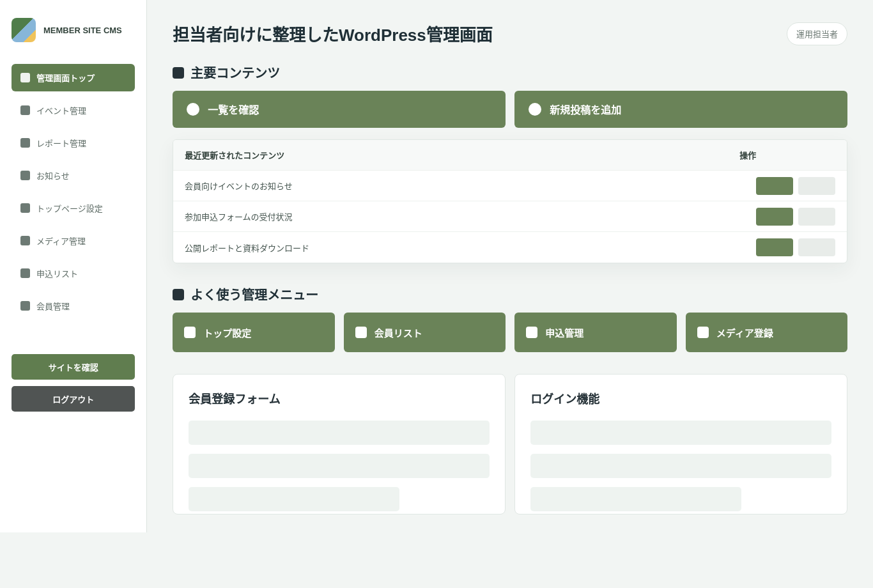Click first field in ログイン機能
873x588 pixels.
[x=681, y=433]
